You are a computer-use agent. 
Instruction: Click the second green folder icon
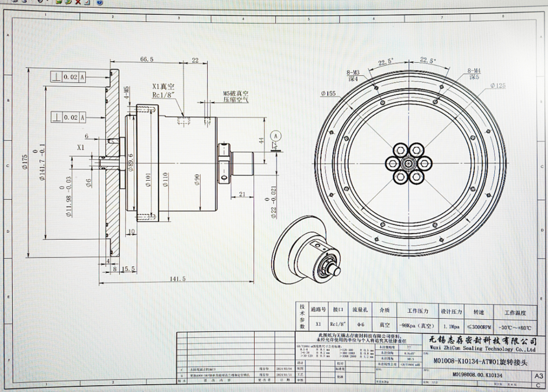(x=69, y=2)
